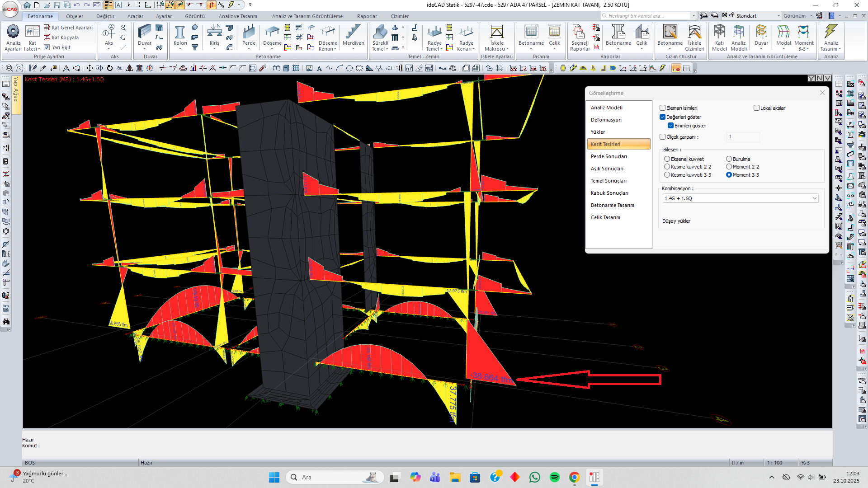Switch to the Raporlar ribbon tab
This screenshot has width=868, height=488.
click(367, 16)
